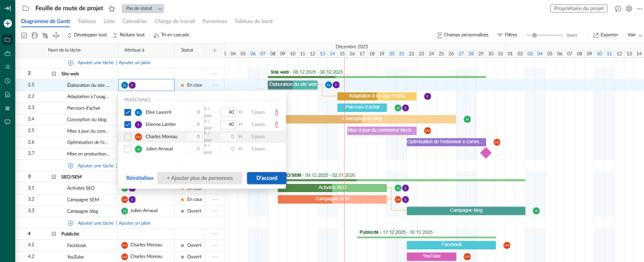Screen dimensions: 644x262
Task: Switch to the Calendrier tab
Action: (x=135, y=21)
